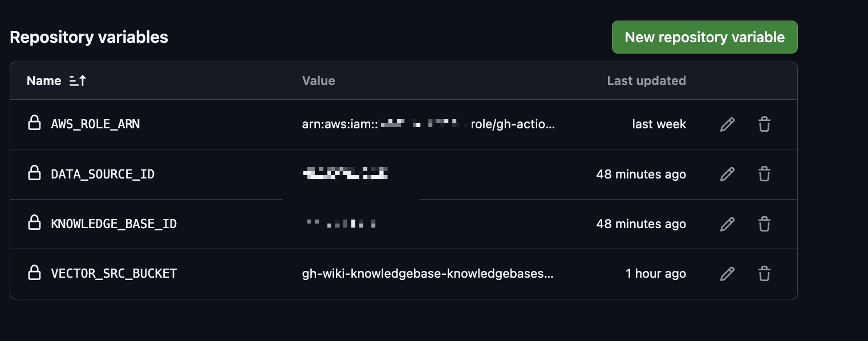Click the lock icon for KNOWLEDGE_BASE_ID
Image resolution: width=868 pixels, height=341 pixels.
click(x=34, y=224)
